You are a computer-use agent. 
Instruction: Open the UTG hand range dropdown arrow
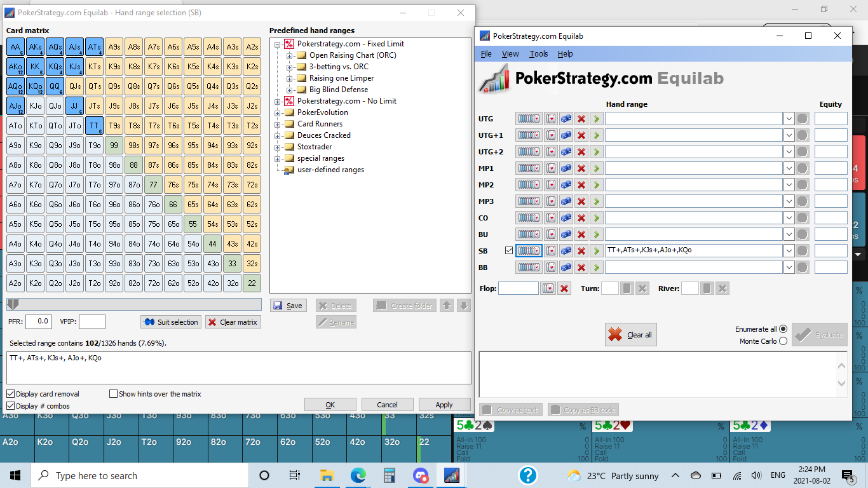point(789,119)
